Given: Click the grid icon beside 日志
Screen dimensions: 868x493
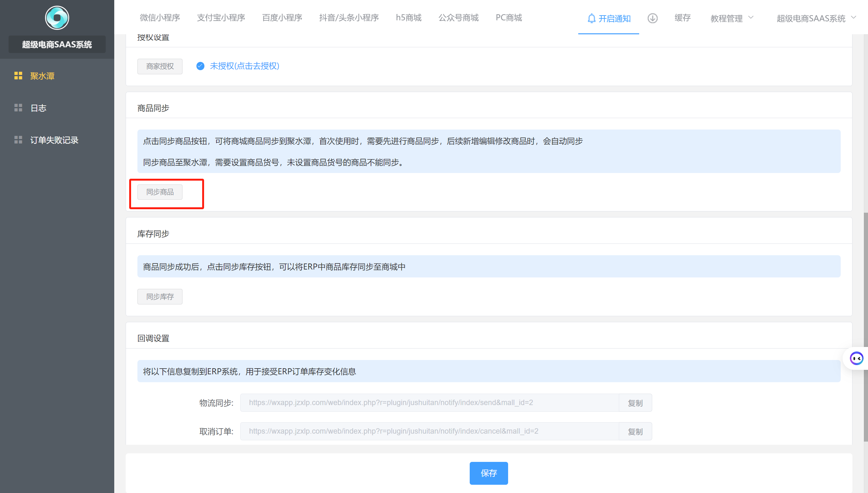Looking at the screenshot, I should pyautogui.click(x=18, y=108).
